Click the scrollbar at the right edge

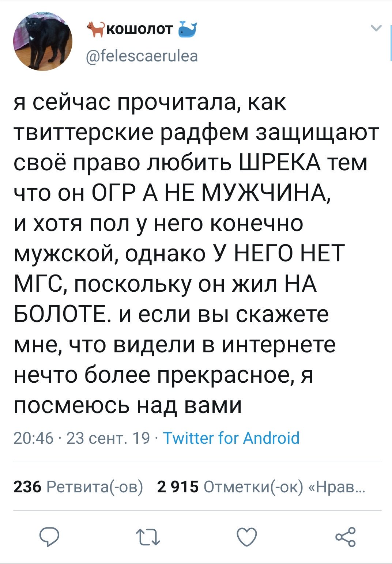point(391,44)
